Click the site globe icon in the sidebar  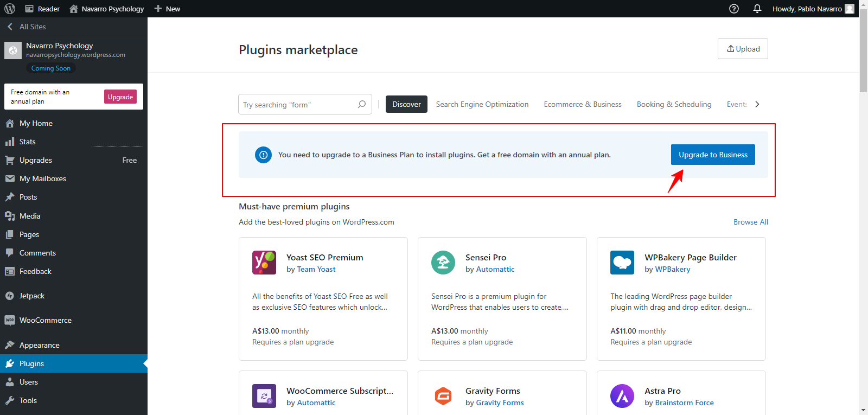pos(13,50)
